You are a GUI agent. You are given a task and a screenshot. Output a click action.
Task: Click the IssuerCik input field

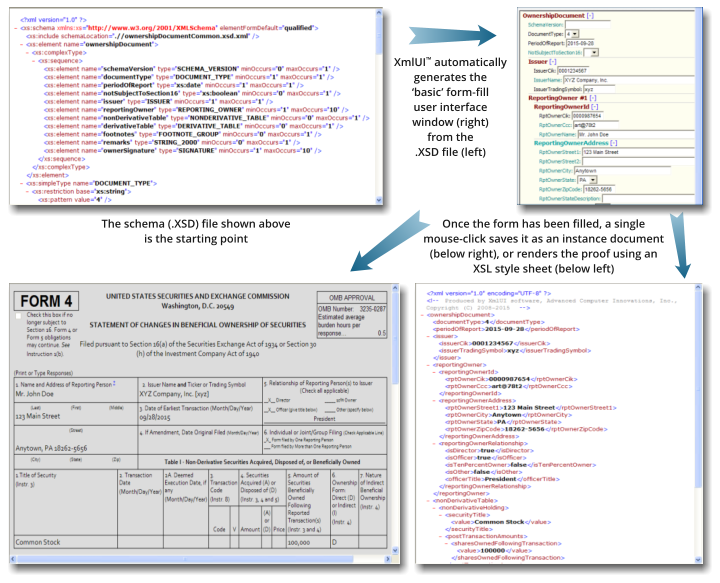tap(573, 71)
